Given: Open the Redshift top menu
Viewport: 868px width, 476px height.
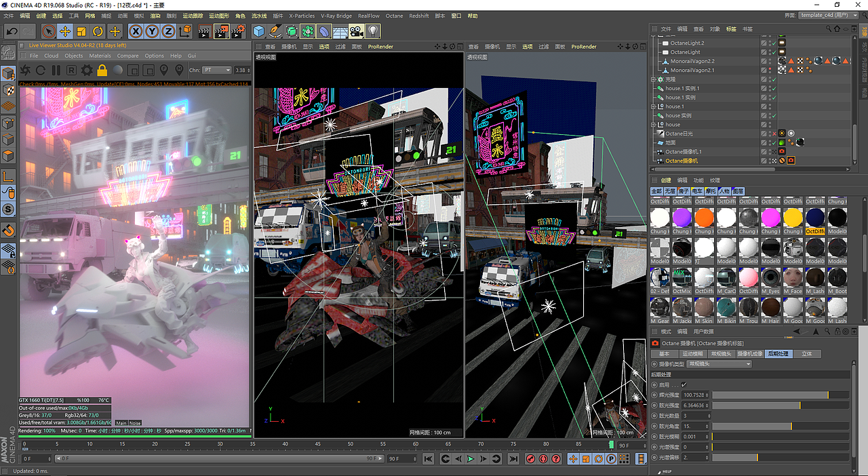Looking at the screenshot, I should pos(418,16).
